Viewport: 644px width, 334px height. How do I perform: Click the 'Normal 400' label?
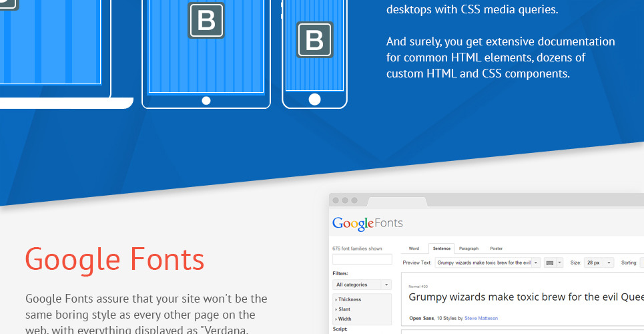[418, 287]
